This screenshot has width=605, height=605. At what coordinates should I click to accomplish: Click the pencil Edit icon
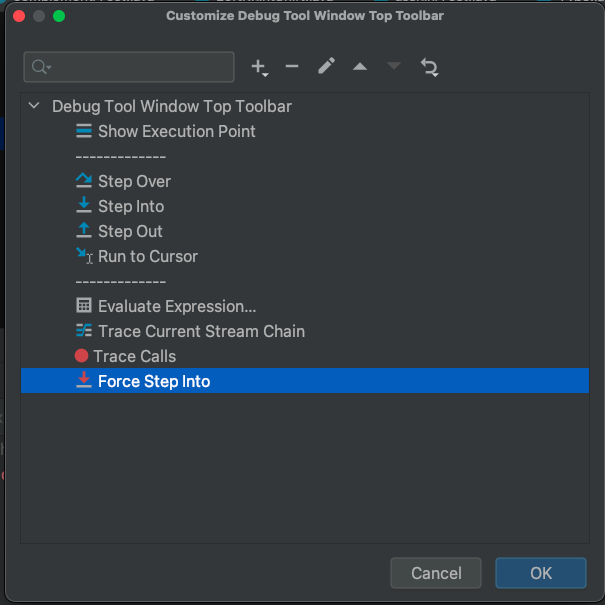pos(326,66)
